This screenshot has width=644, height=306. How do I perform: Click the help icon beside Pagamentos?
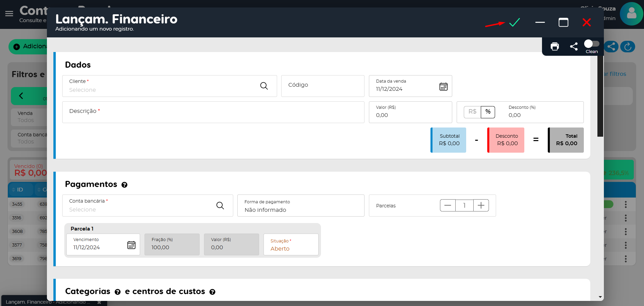click(124, 185)
